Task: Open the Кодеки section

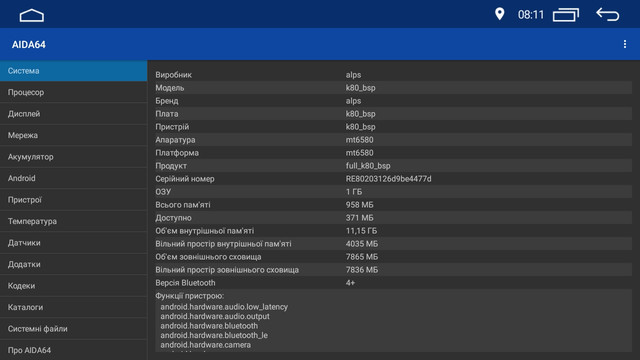Action: click(73, 286)
